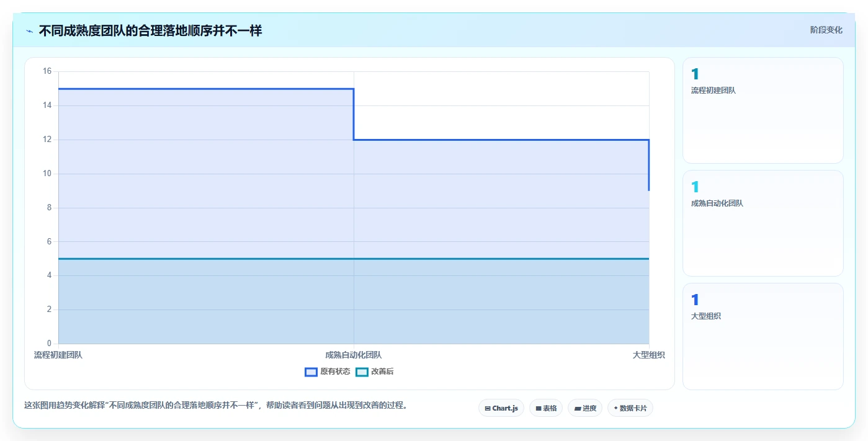Click the y-axis value 6
Viewport: 868px width, 441px height.
[50, 241]
